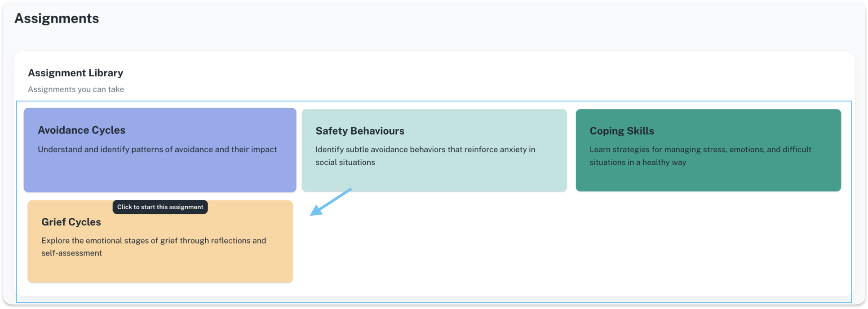Viewport: 868px width, 309px height.
Task: Click the "Coping Skills" heading text
Action: point(621,131)
